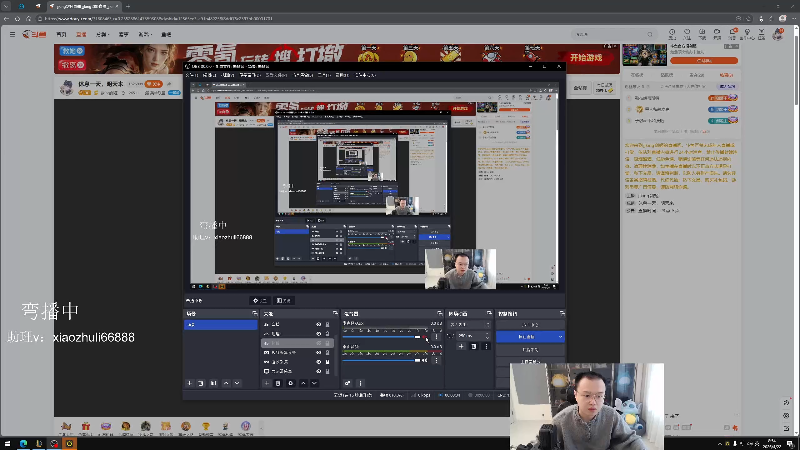Open the scene transition type combo box
The width and height of the screenshot is (800, 450).
pyautogui.click(x=469, y=324)
